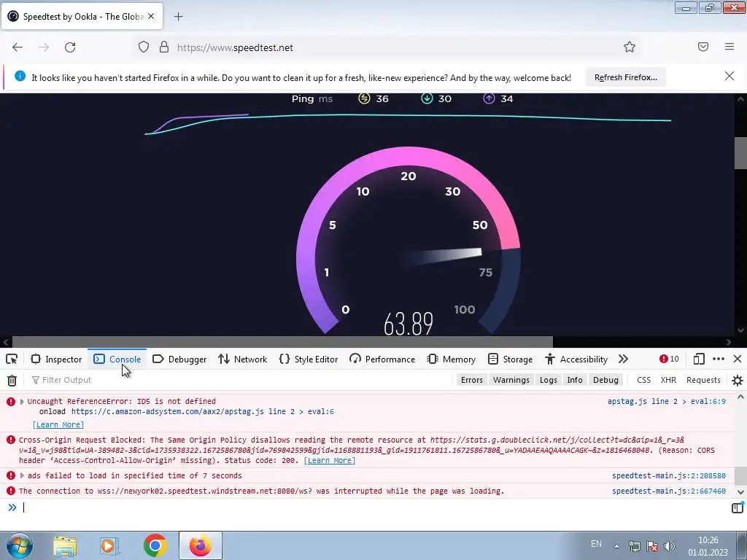The width and height of the screenshot is (747, 560).
Task: Click the Firefox taskbar button
Action: click(x=201, y=545)
